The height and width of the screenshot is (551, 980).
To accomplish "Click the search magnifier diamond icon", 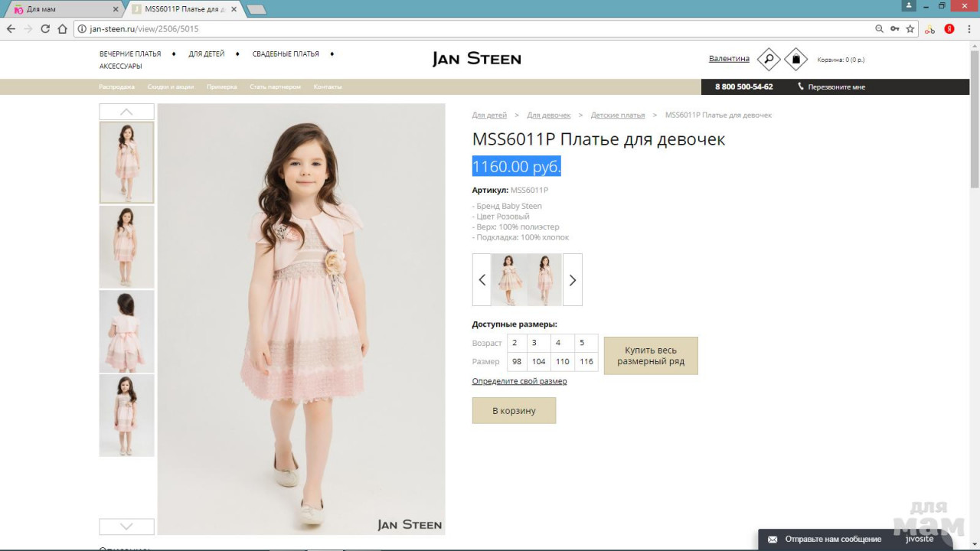I will coord(768,59).
